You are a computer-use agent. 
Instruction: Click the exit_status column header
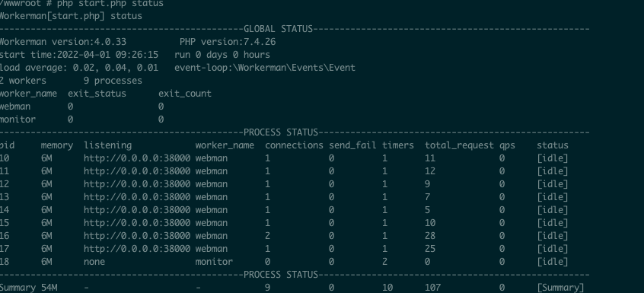(x=97, y=94)
